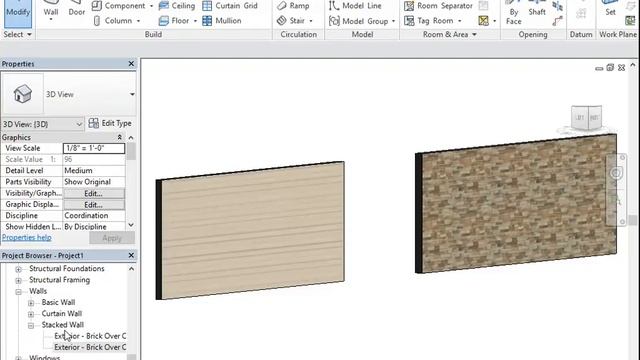
Task: Pick the Stair tool
Action: pyautogui.click(x=291, y=20)
